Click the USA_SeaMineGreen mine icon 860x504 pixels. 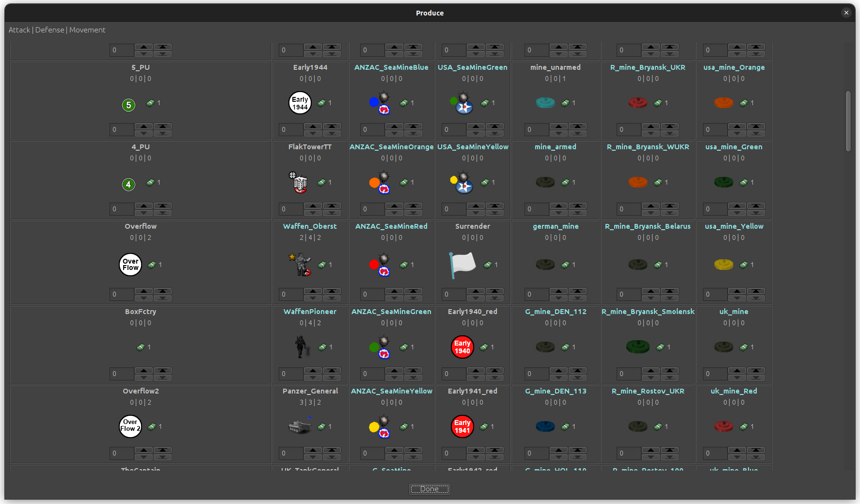(x=462, y=103)
